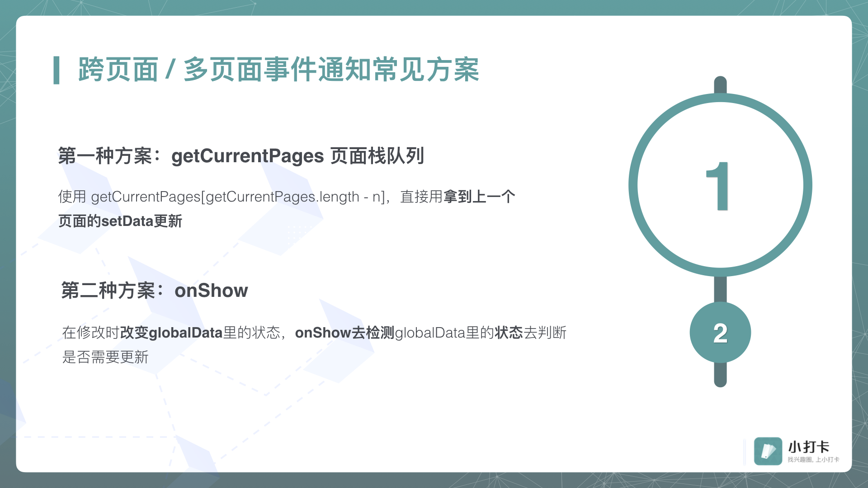Click the words 使用 at paragraph start
The image size is (868, 488).
pos(72,197)
